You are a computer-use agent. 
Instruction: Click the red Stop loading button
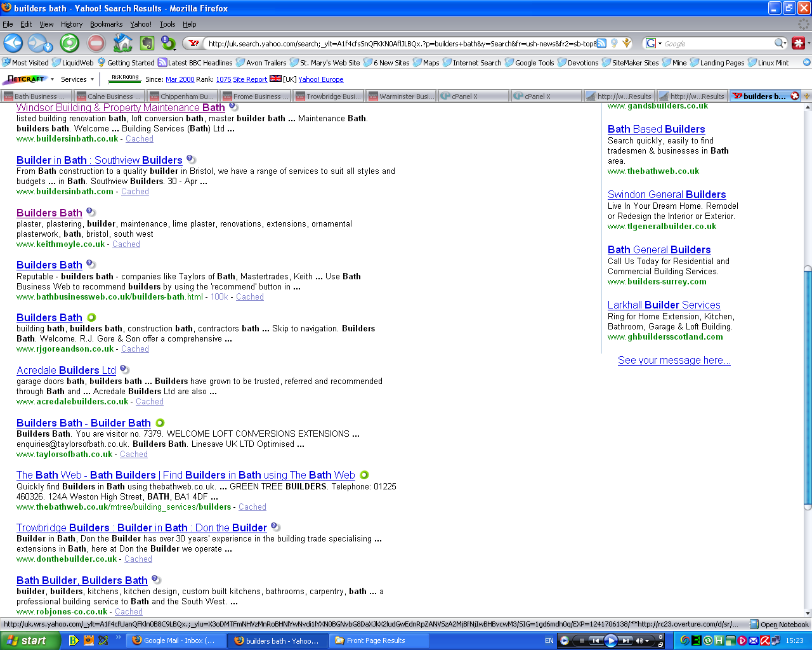[x=96, y=43]
